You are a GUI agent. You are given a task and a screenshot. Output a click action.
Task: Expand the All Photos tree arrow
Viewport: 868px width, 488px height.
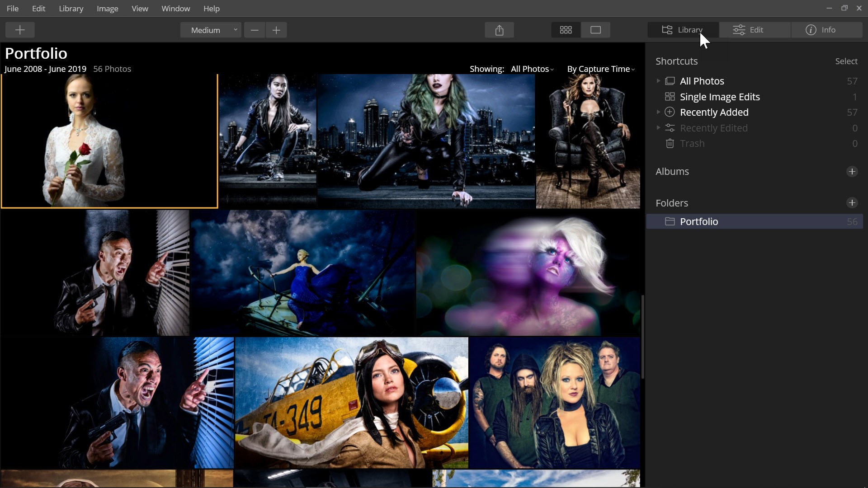[658, 81]
